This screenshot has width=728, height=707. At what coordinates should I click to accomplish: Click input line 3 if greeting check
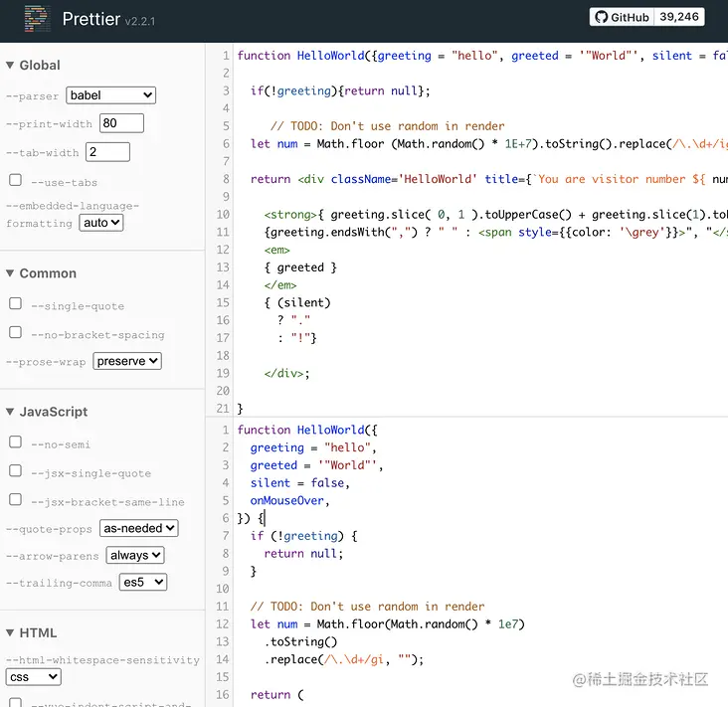coord(340,91)
